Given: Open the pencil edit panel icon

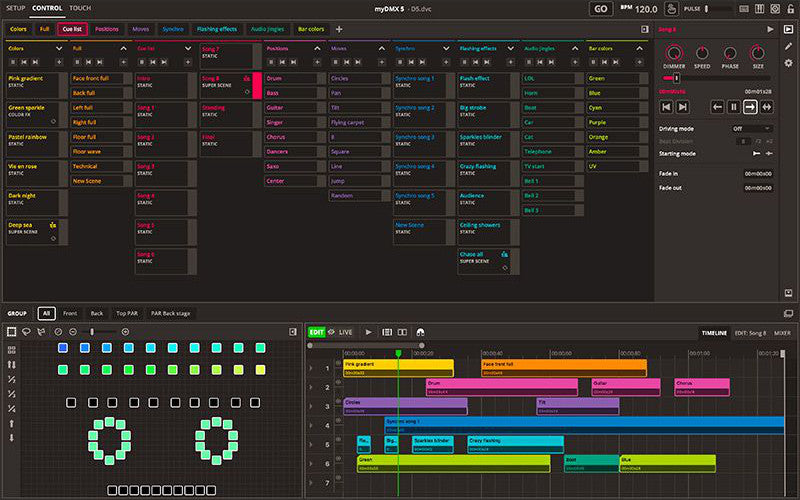Looking at the screenshot, I should tap(789, 46).
